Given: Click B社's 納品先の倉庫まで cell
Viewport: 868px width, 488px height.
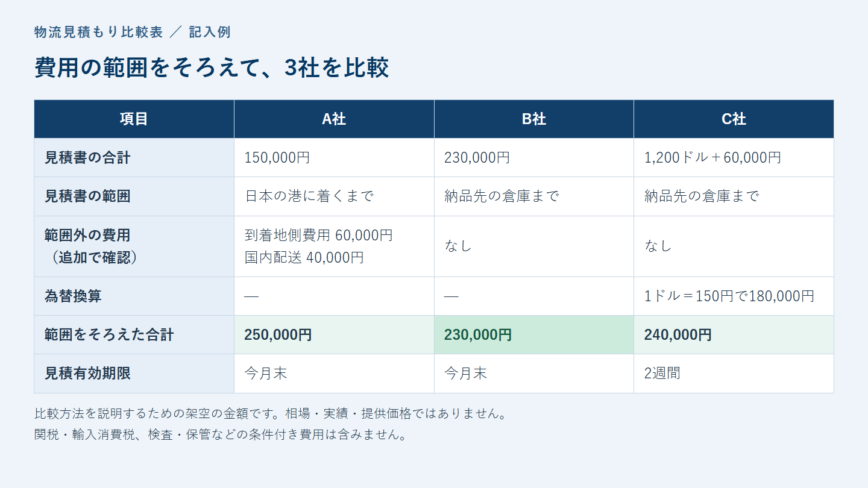Looking at the screenshot, I should [x=534, y=196].
